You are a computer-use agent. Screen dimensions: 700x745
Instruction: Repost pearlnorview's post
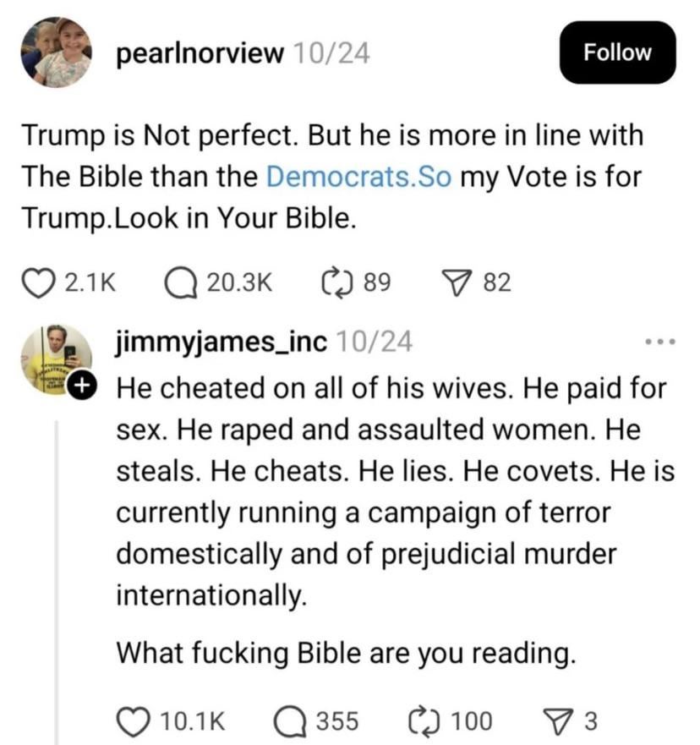[336, 281]
